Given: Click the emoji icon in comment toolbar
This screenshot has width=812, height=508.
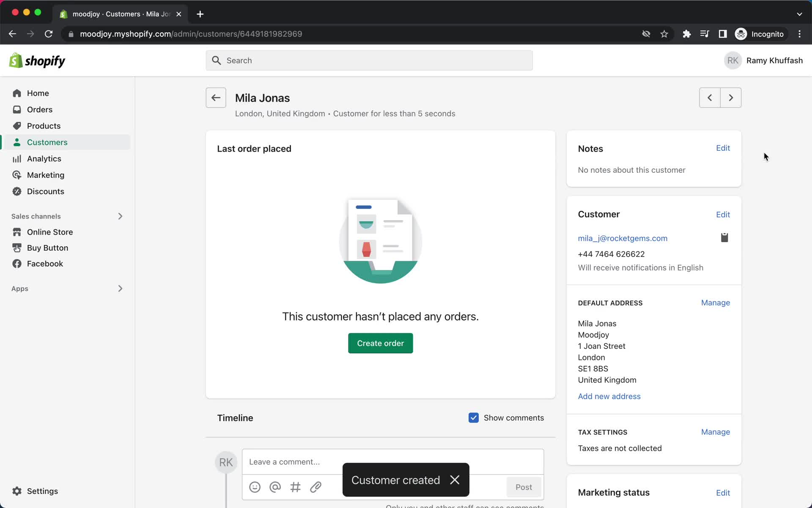Looking at the screenshot, I should [255, 487].
